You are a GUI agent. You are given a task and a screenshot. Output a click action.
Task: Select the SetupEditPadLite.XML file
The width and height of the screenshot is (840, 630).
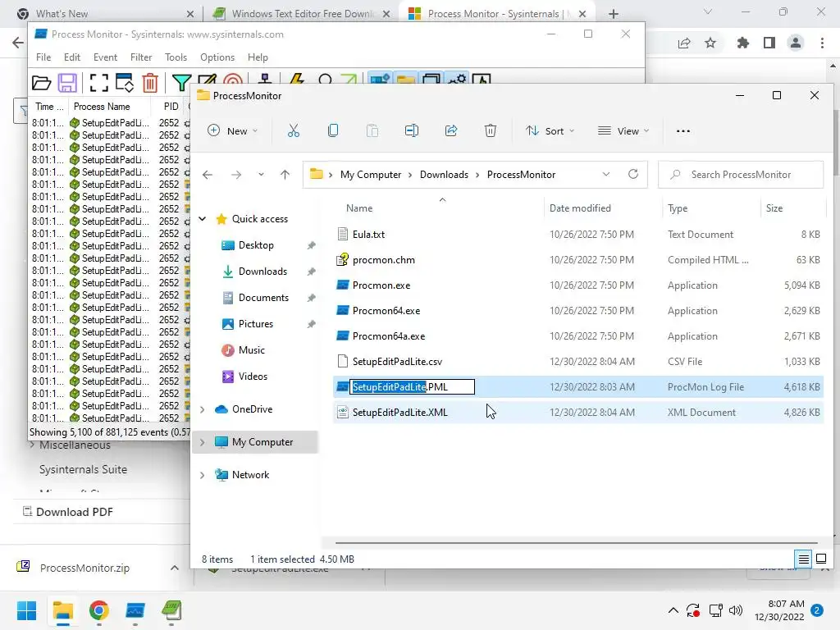coord(399,413)
